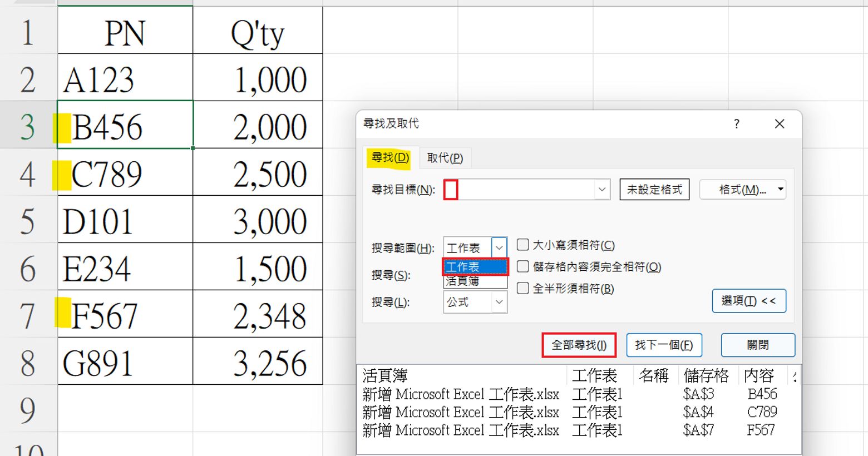The image size is (868, 456).
Task: Check 儲存格內容須完全相符 option
Action: point(523,267)
